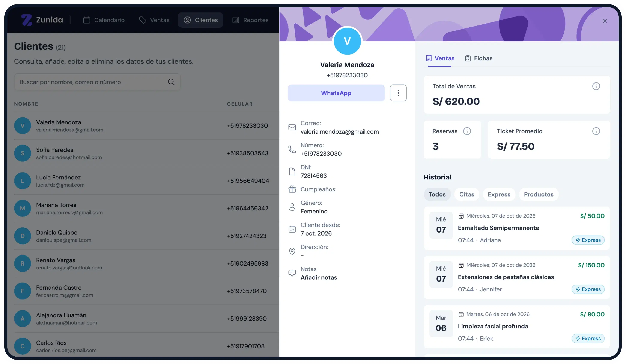Open the Esmaltado Semipermanente sale entry

click(517, 228)
